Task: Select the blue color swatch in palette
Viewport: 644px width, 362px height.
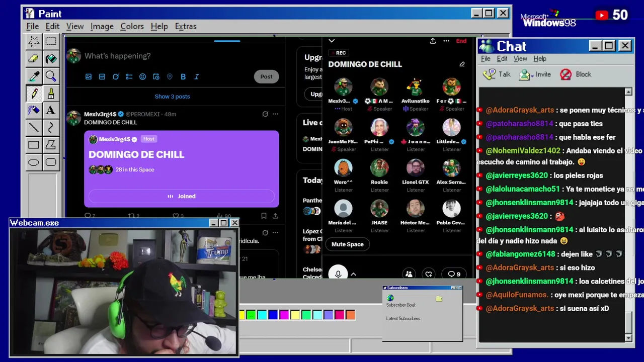Action: [x=273, y=315]
